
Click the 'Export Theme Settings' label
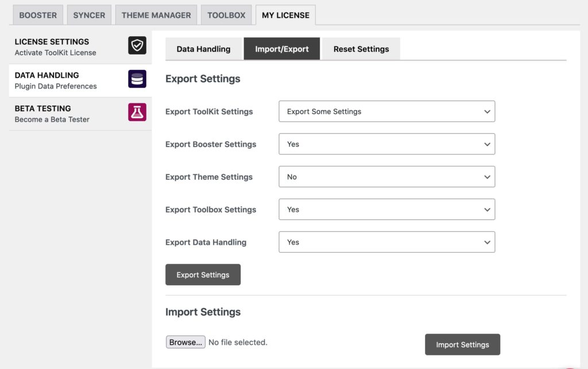(x=209, y=177)
